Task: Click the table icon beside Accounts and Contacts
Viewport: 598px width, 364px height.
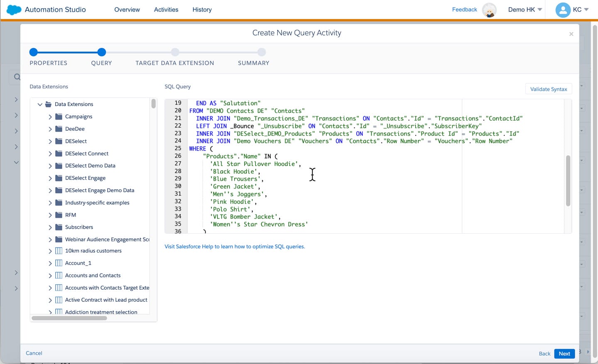Action: [58, 275]
